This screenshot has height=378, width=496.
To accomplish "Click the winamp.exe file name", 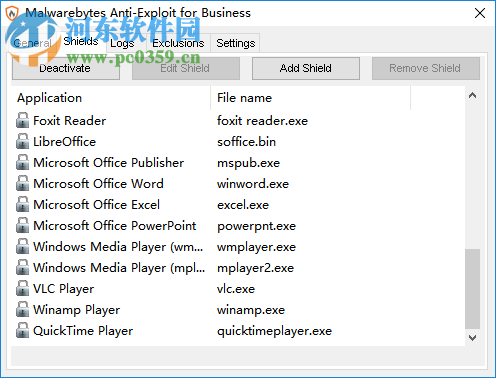I will (x=251, y=310).
